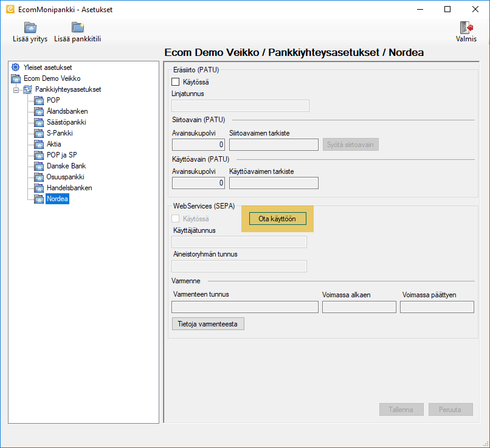The image size is (490, 448).
Task: Select Ecom Demo Veikko tree node
Action: pyautogui.click(x=52, y=78)
